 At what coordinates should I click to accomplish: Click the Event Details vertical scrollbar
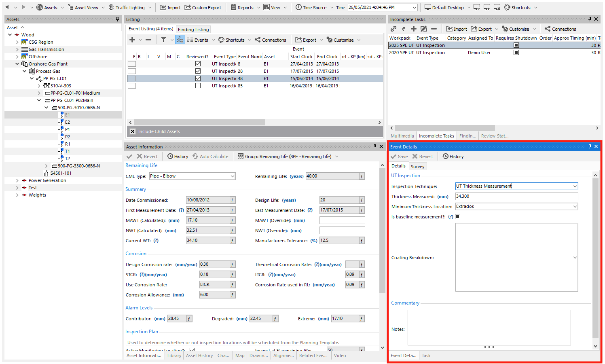tap(595, 257)
